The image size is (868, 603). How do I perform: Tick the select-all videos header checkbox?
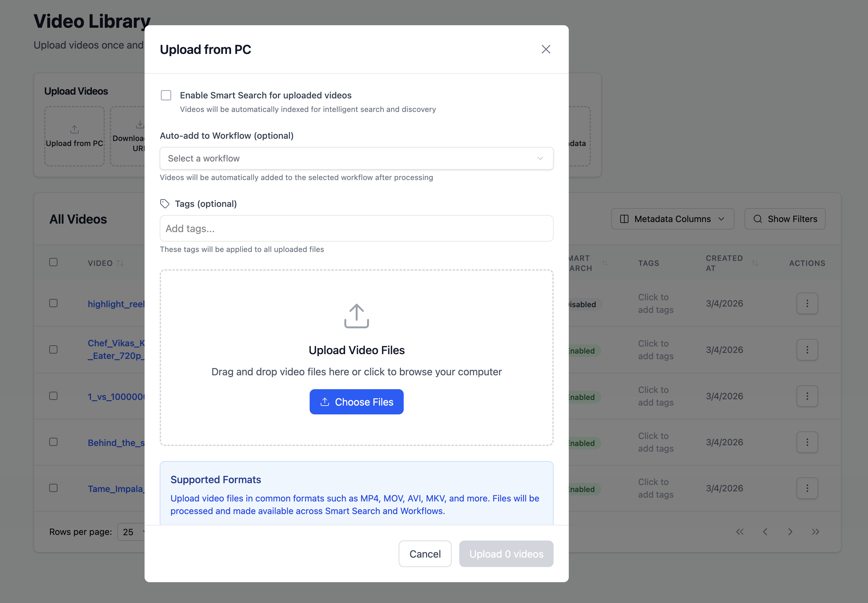tap(53, 262)
